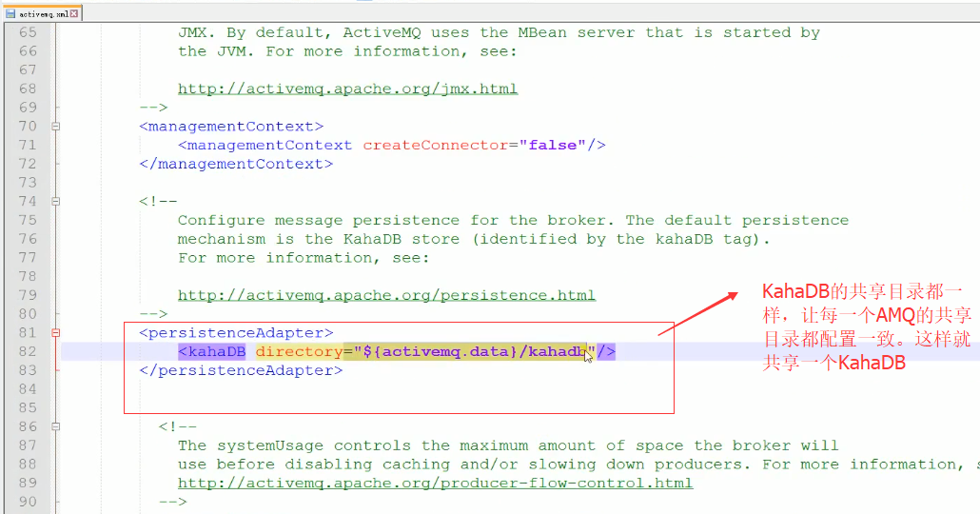Select the activemq.xml file tab
The height and width of the screenshot is (514, 980).
click(42, 13)
